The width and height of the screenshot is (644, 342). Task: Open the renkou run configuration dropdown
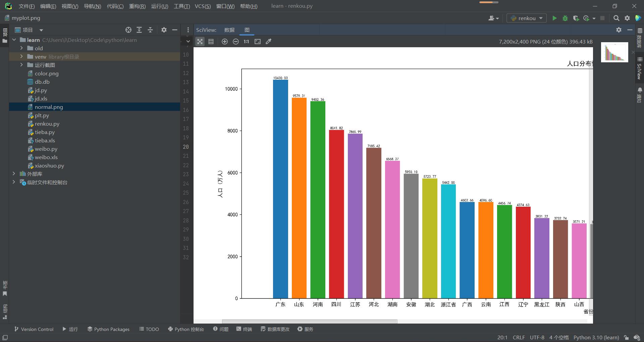tap(527, 18)
